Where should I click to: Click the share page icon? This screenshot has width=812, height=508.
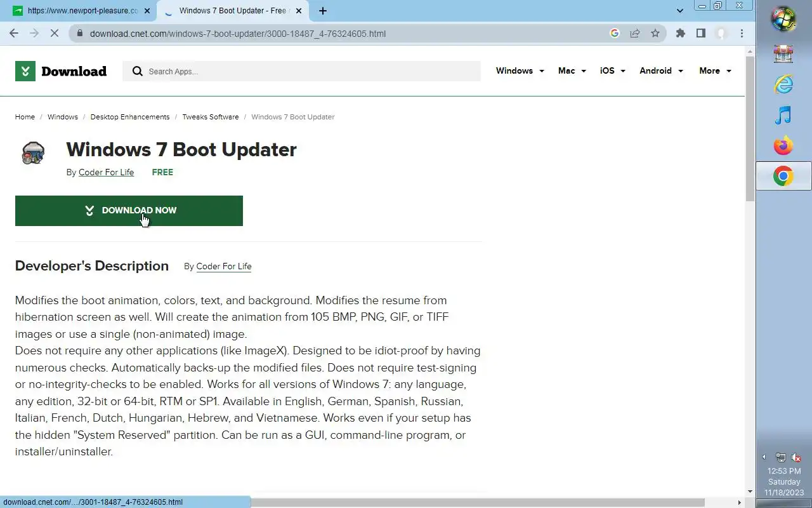634,34
